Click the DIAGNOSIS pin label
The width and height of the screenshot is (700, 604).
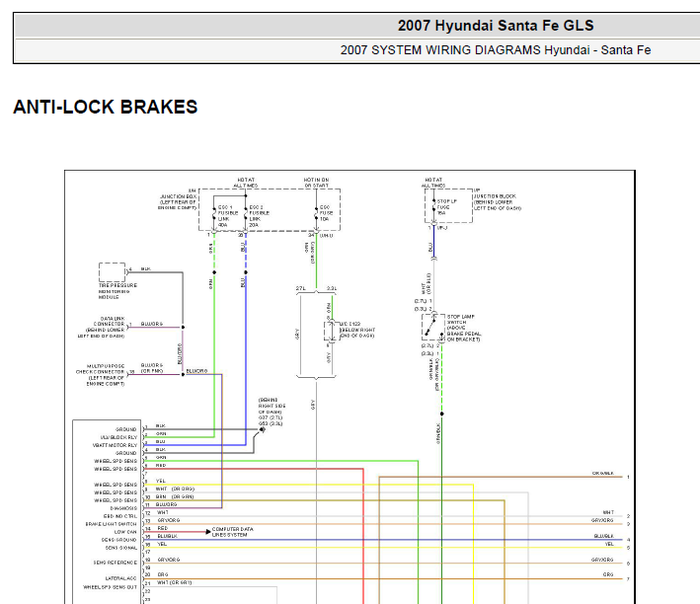click(123, 508)
